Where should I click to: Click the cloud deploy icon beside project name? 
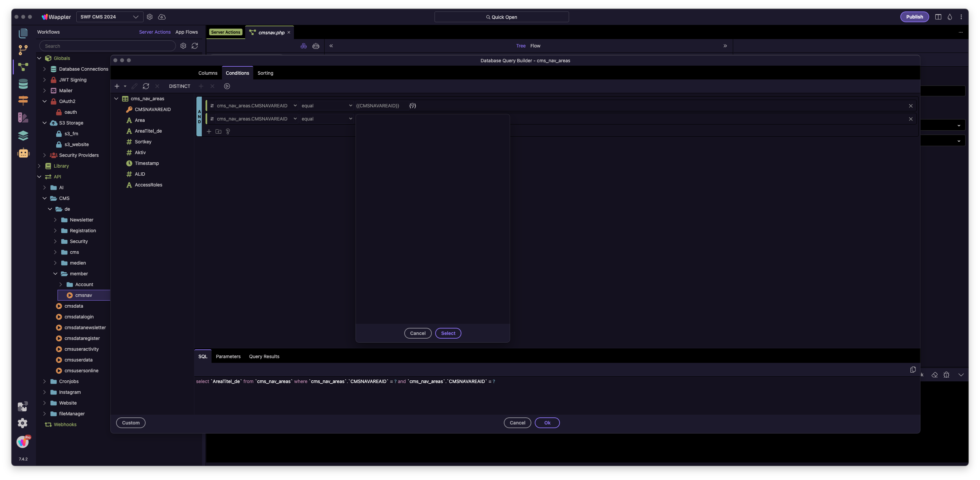click(162, 17)
